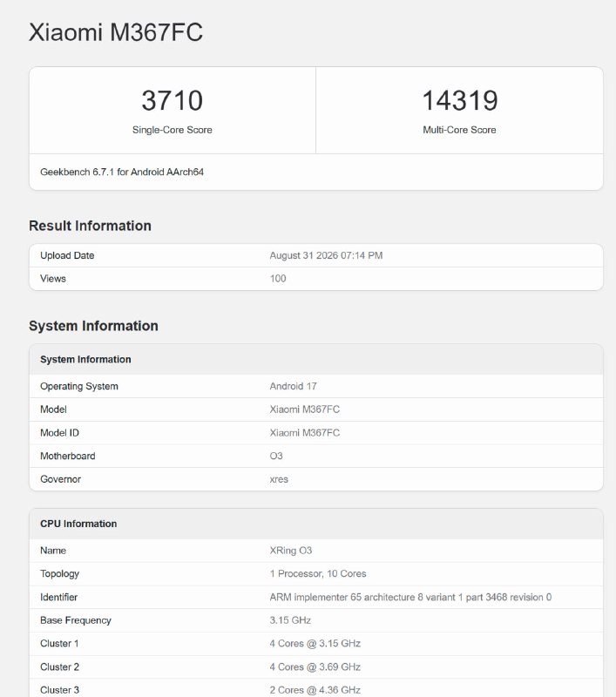This screenshot has height=697, width=616.
Task: Click the Xiaomi M367FC page title
Action: point(116,32)
